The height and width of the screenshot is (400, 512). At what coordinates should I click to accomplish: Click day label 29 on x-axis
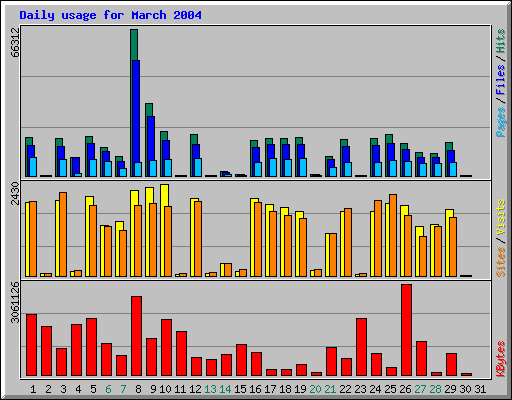[x=450, y=389]
